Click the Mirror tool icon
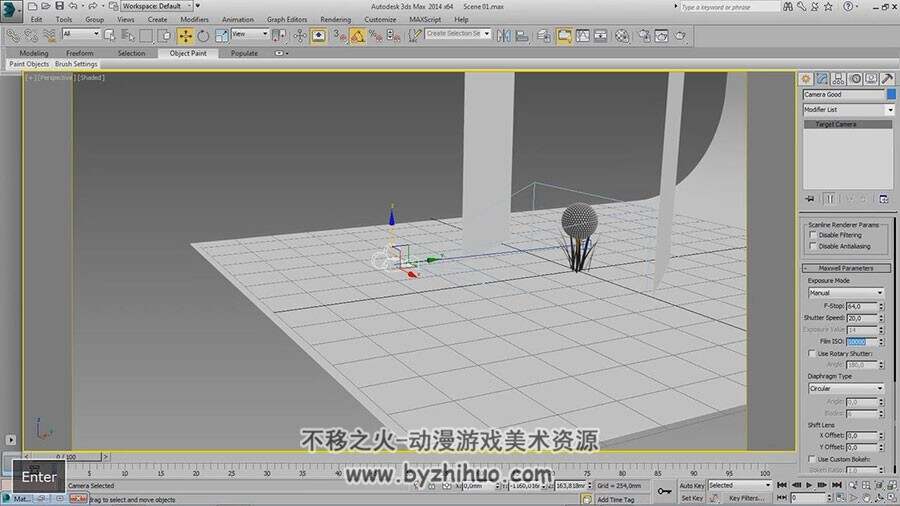 point(503,36)
